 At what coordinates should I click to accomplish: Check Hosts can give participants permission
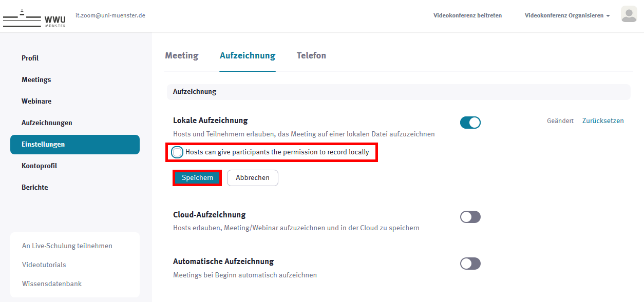click(178, 152)
